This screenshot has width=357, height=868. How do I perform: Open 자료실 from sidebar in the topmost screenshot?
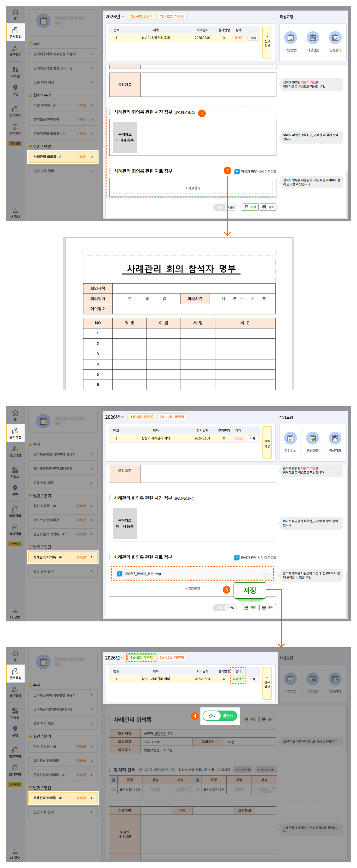15,72
